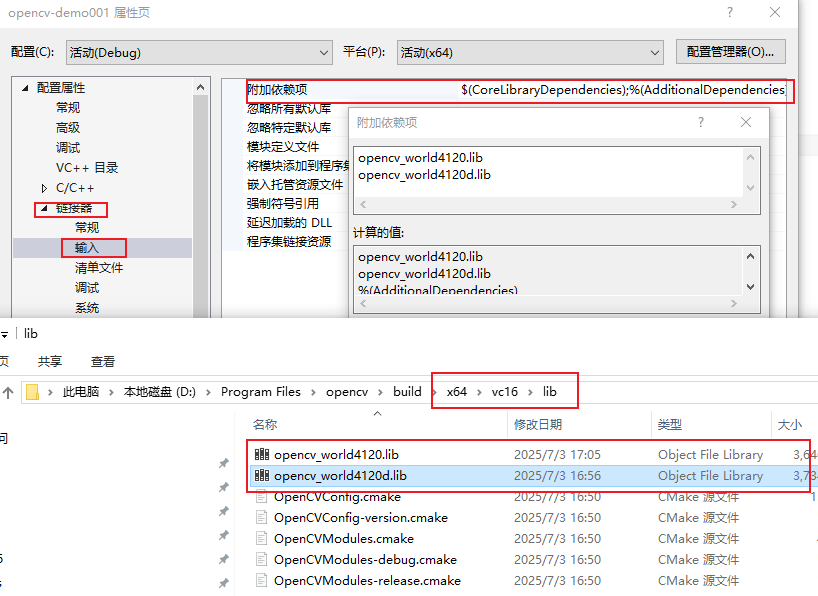818x596 pixels.
Task: Select VC++ 目录 in the tree
Action: (87, 168)
